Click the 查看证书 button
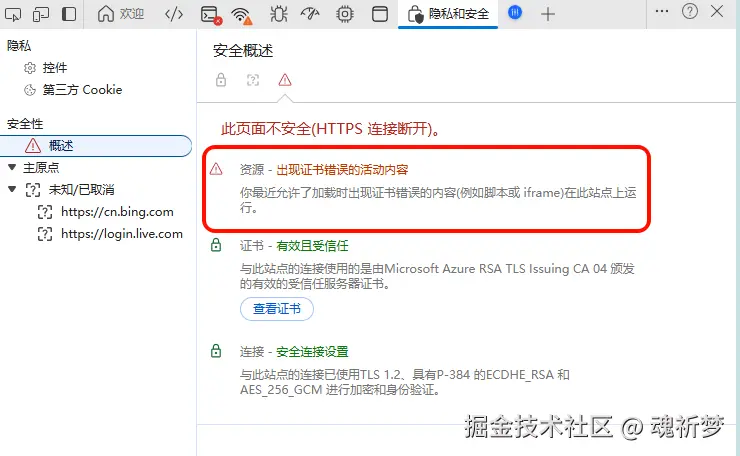 (277, 309)
